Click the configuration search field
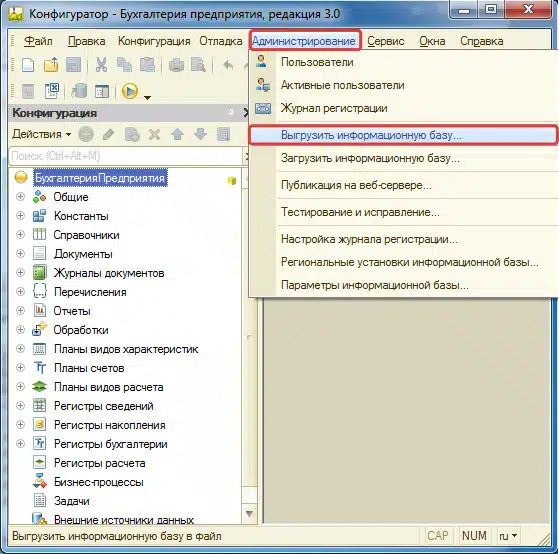The height and width of the screenshot is (554, 559). click(x=125, y=156)
